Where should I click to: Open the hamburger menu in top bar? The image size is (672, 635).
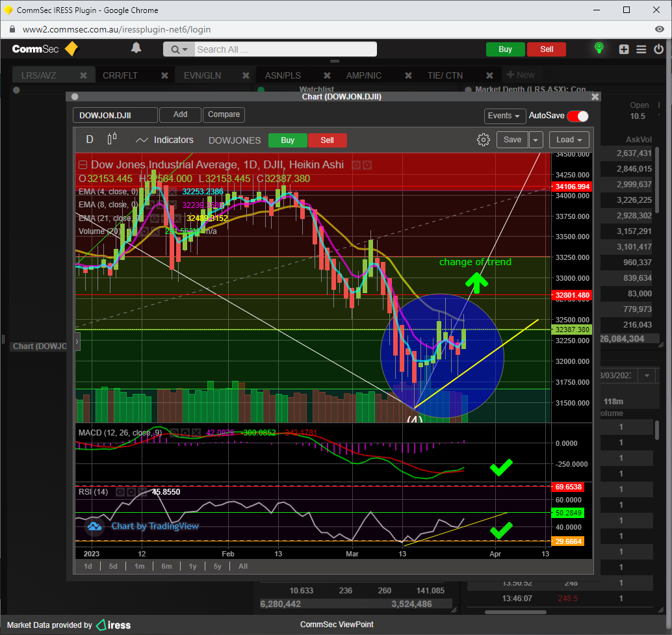(641, 49)
